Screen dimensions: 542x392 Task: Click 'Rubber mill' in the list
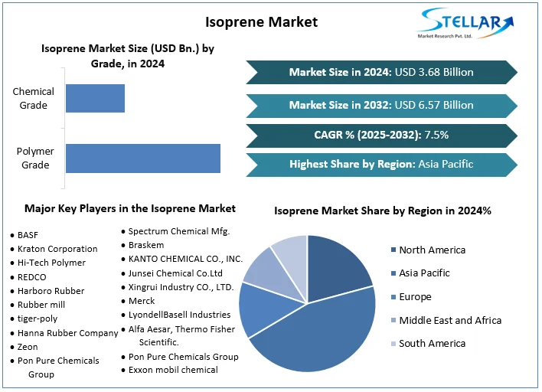point(41,305)
